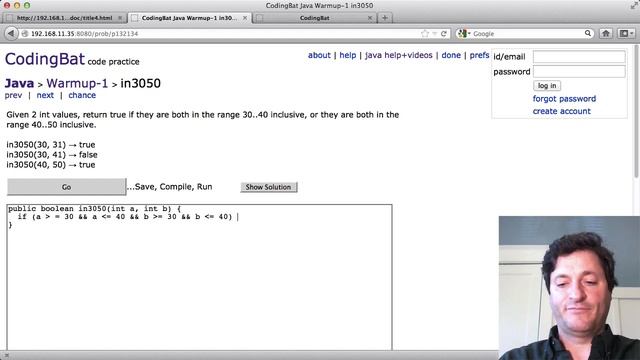Click inside the code editor text area
Viewport: 640px width, 360px height.
click(x=200, y=278)
